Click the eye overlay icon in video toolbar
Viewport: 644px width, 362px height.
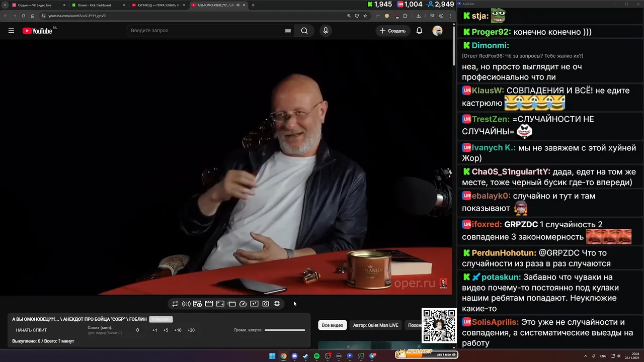point(197,304)
